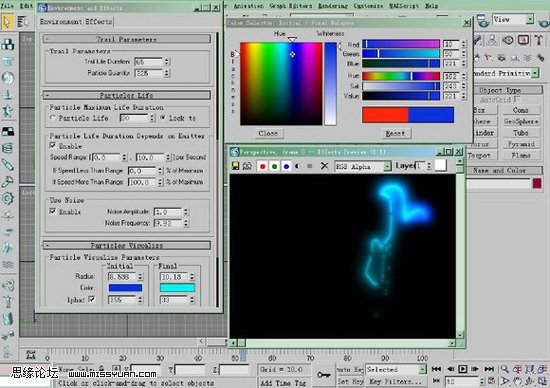Click the save icon in Effects Preview
The width and height of the screenshot is (550, 388).
pos(235,166)
